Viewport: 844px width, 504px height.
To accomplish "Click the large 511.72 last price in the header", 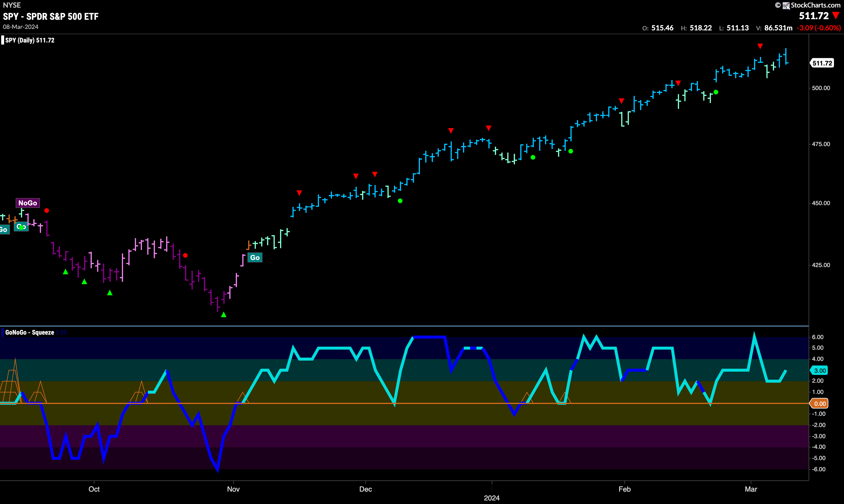I will (814, 16).
